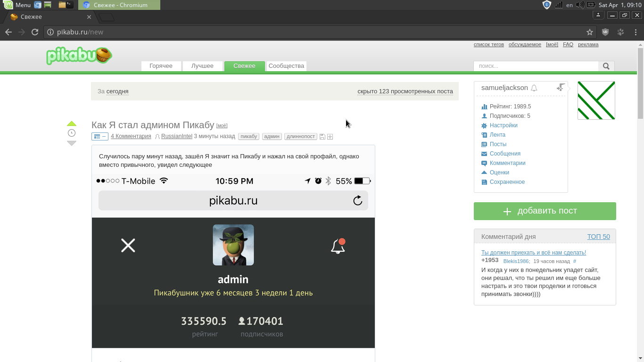The height and width of the screenshot is (362, 644).
Task: Bookmark this page with the star
Action: pyautogui.click(x=589, y=32)
